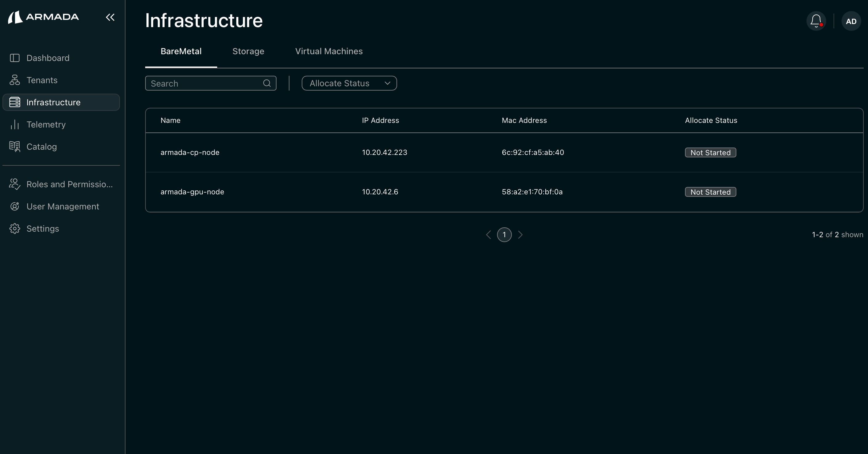
Task: Open the Settings section
Action: click(x=43, y=228)
